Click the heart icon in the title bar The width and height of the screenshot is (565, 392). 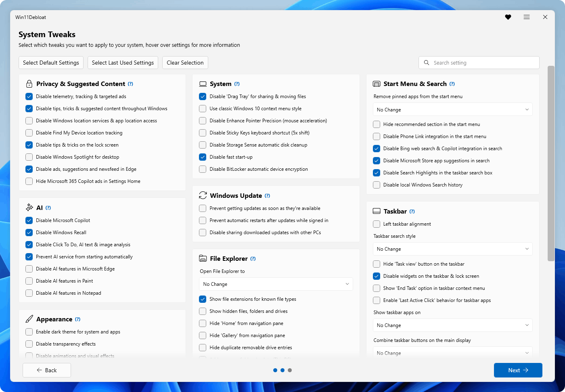click(x=508, y=17)
